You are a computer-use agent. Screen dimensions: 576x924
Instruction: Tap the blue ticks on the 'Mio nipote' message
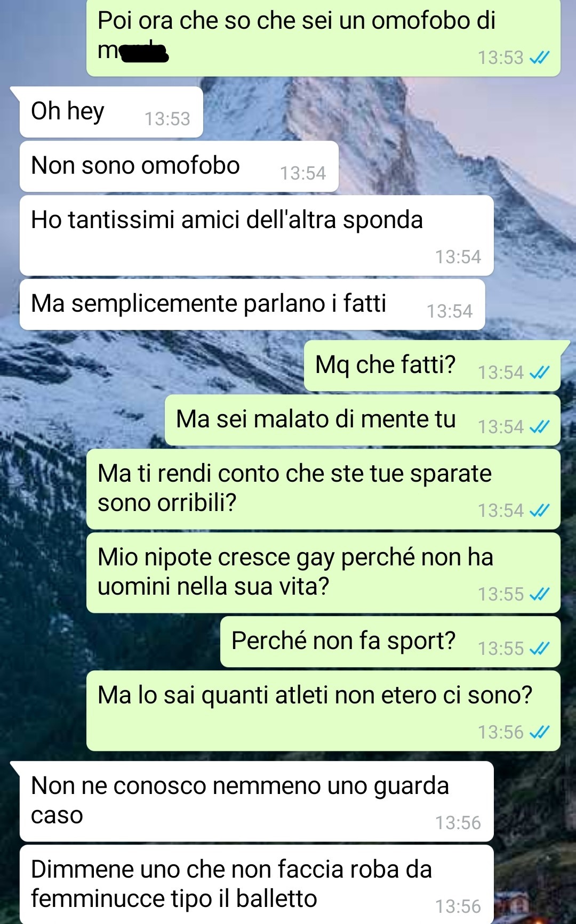(x=539, y=594)
